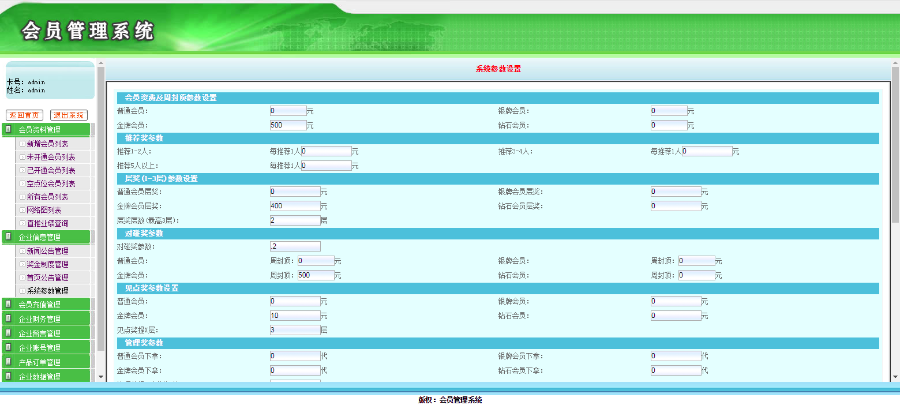Focus the 钻石会员层奖 input field
Viewport: 900px width, 405px height.
676,205
